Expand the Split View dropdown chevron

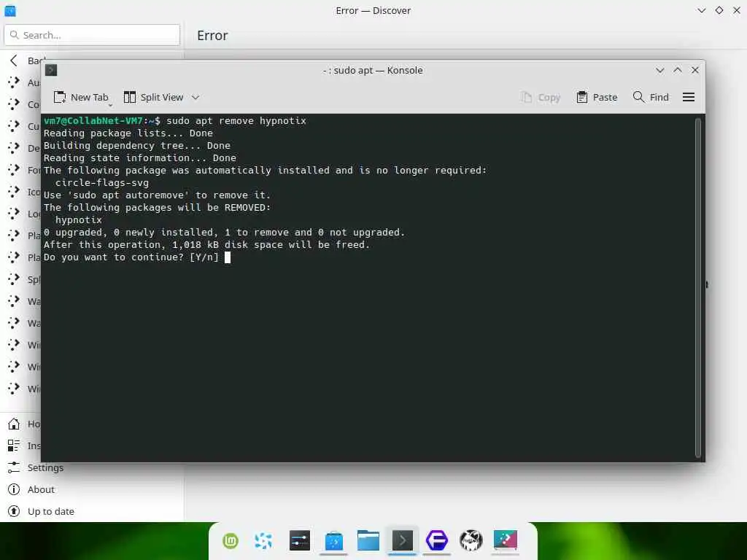(196, 97)
